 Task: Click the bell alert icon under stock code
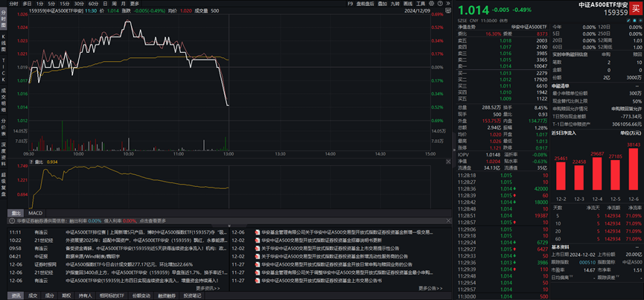634,21
